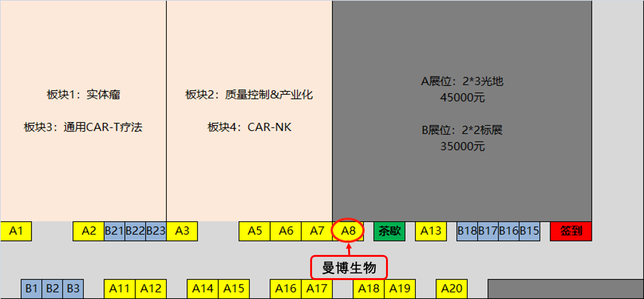Click the text 板块3:通用CAR-T疗法

[x=83, y=127]
